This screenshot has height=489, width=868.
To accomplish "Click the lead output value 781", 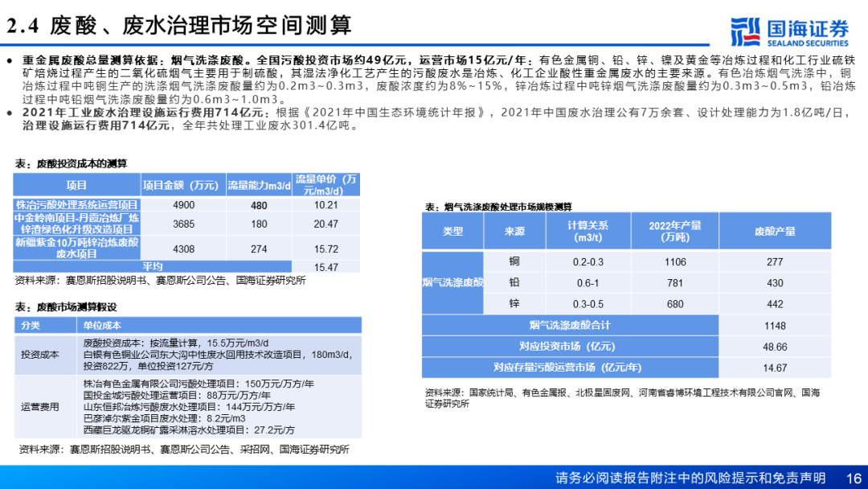I will coord(675,283).
